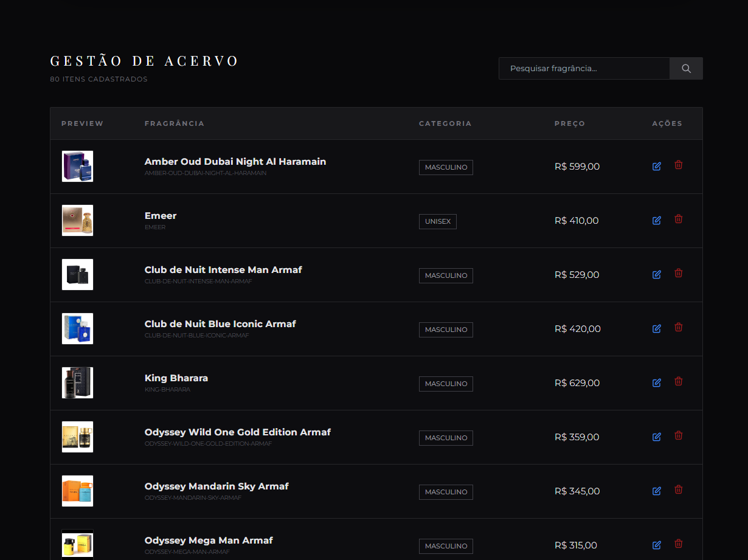The height and width of the screenshot is (560, 748).
Task: Open Odyssey Mega Man preview thumbnail
Action: coord(77,545)
